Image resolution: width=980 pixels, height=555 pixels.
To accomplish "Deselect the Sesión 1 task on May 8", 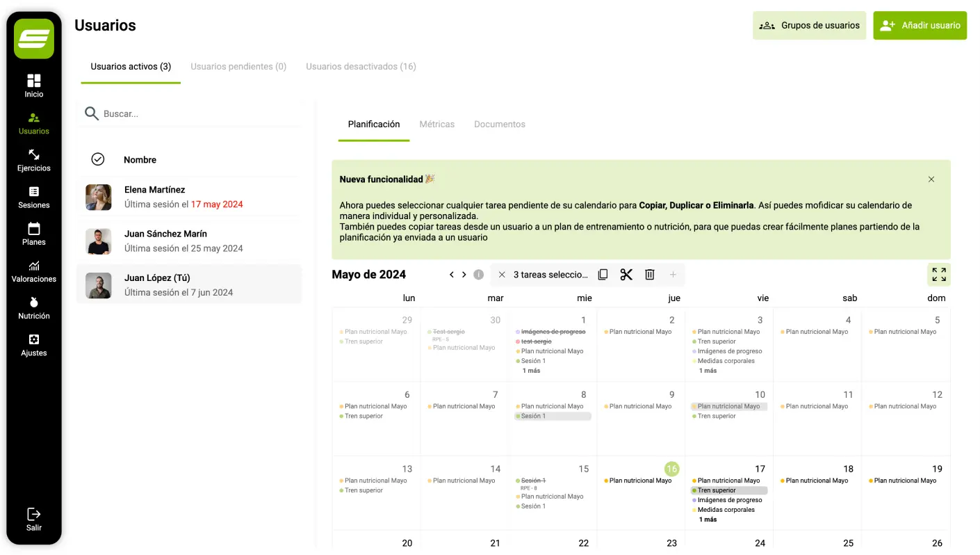I will (x=553, y=416).
